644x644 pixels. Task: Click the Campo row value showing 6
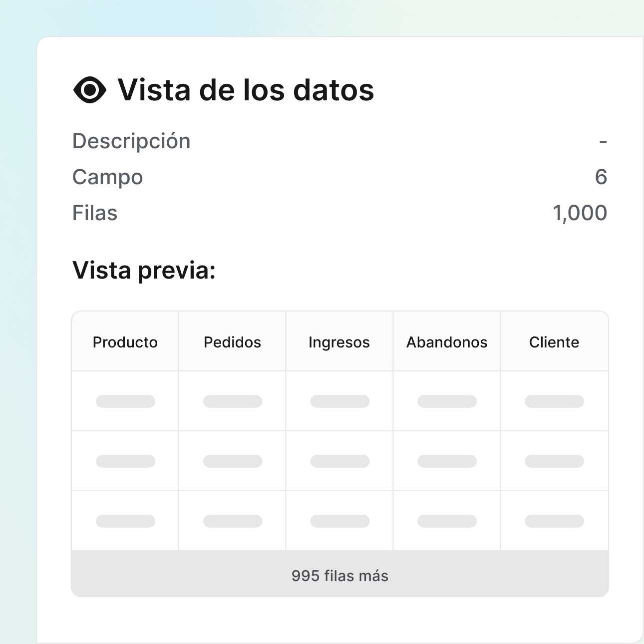click(602, 177)
